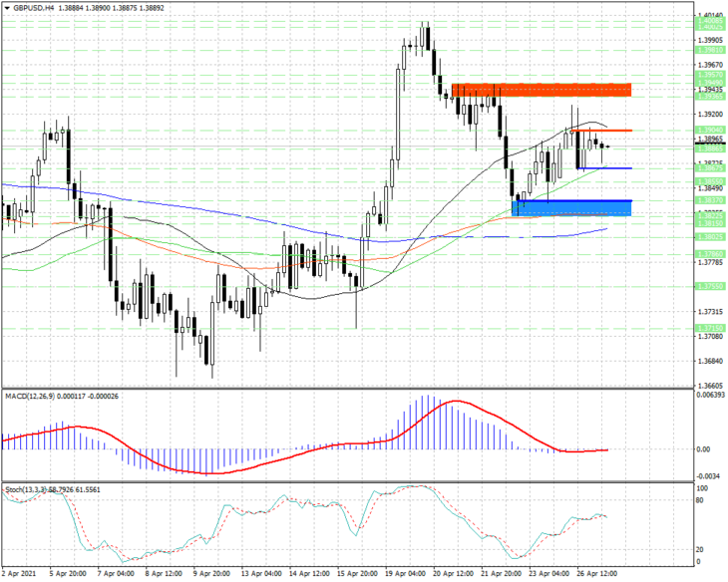Viewport: 728px width, 582px height.
Task: Click the green 1.39570 price level label
Action: pos(710,75)
